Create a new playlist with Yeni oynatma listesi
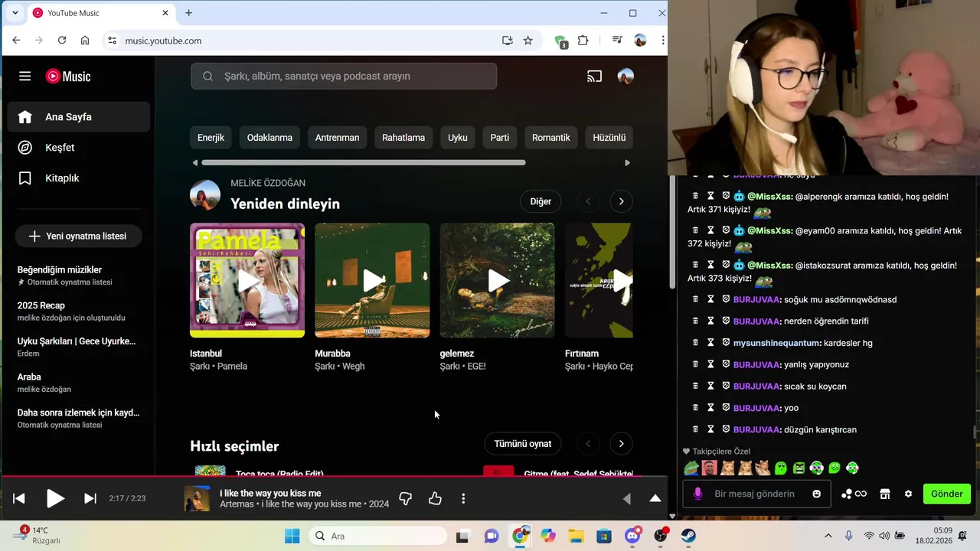This screenshot has height=551, width=980. [78, 236]
